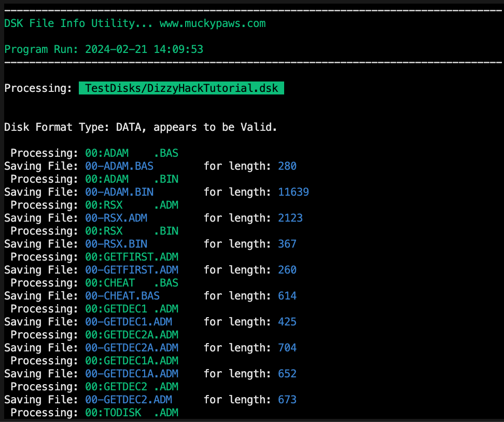Select the Program Run timestamp 2024-02-21 14:09:53
This screenshot has height=422, width=504.
coord(144,49)
